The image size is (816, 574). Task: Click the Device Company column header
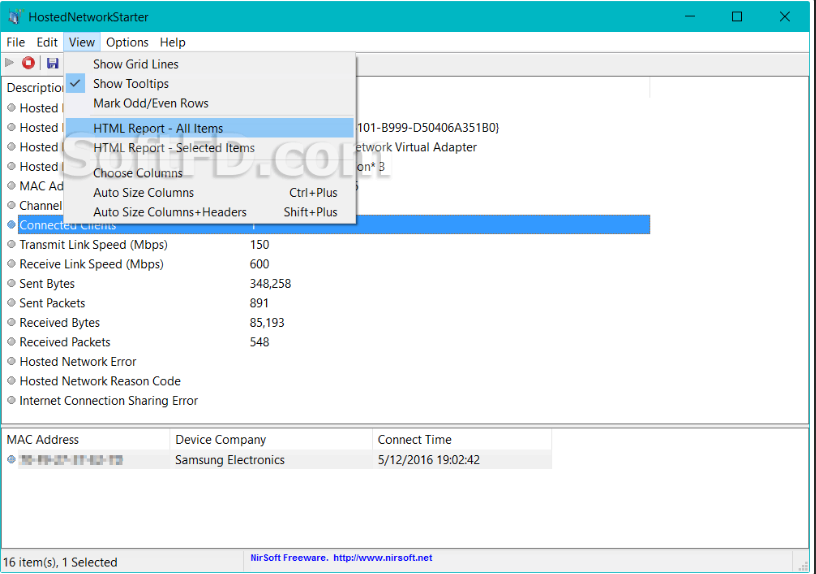pyautogui.click(x=271, y=440)
